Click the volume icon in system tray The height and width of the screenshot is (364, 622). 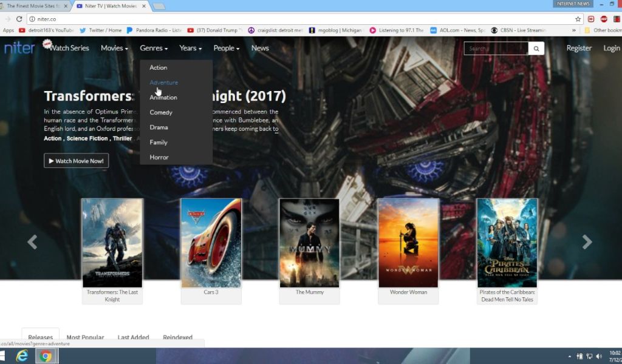pos(598,356)
